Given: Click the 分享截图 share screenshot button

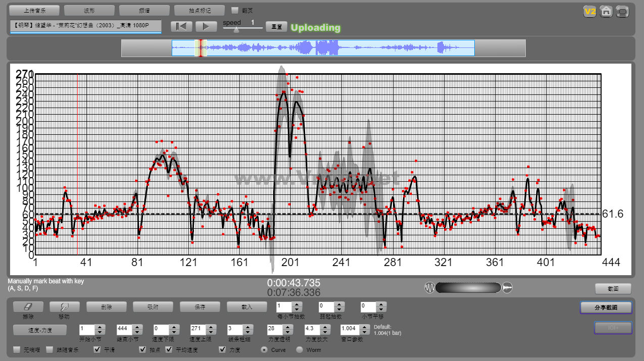Looking at the screenshot, I should tap(606, 307).
